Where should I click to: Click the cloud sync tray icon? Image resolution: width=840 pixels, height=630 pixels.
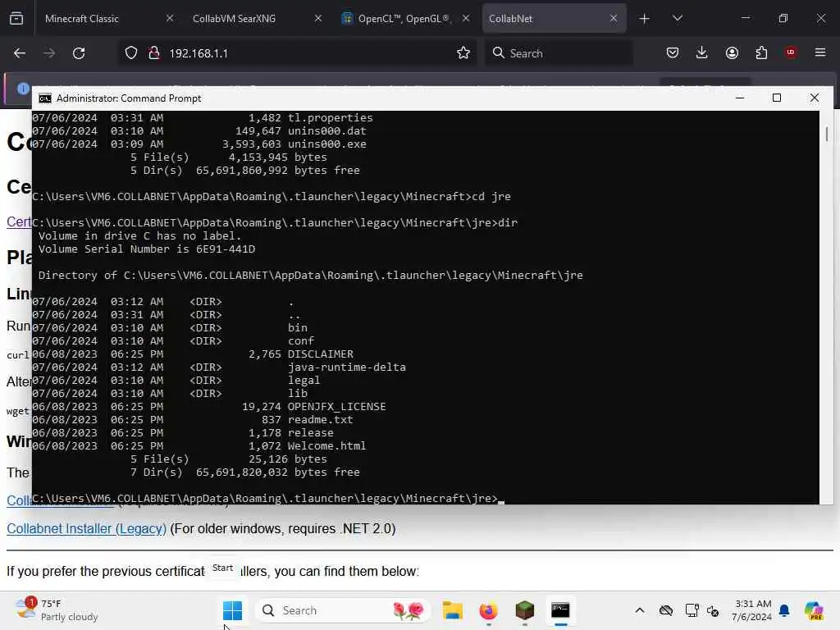point(666,610)
